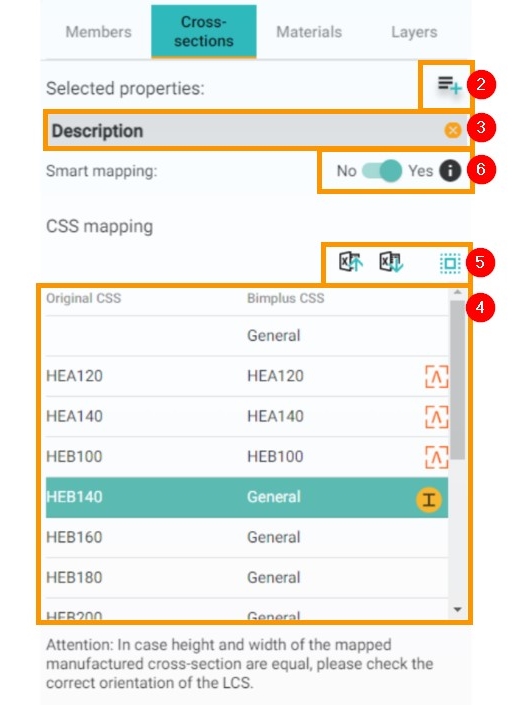Click the add property list icon
The image size is (518, 705).
pos(449,85)
